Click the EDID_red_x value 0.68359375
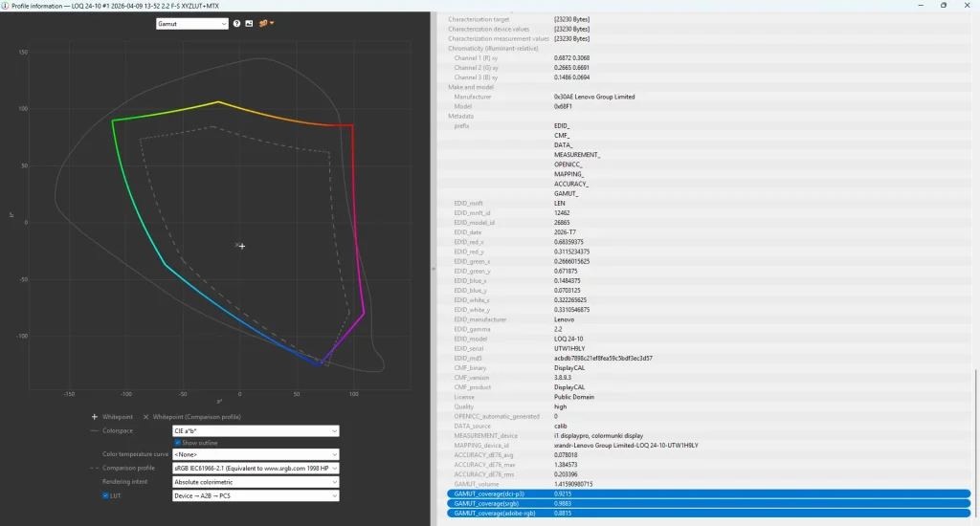Screen dimensions: 980x526 coord(568,242)
